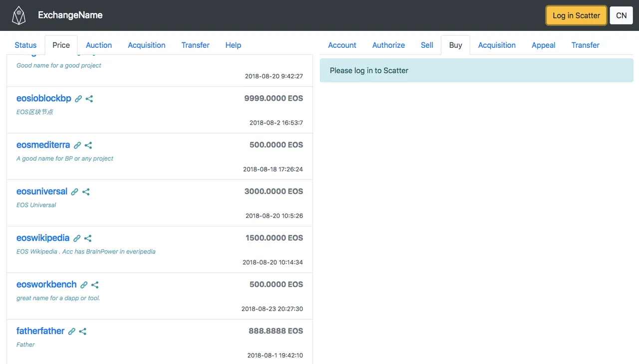Click the Log in Scatter button
This screenshot has width=639, height=364.
click(x=576, y=15)
